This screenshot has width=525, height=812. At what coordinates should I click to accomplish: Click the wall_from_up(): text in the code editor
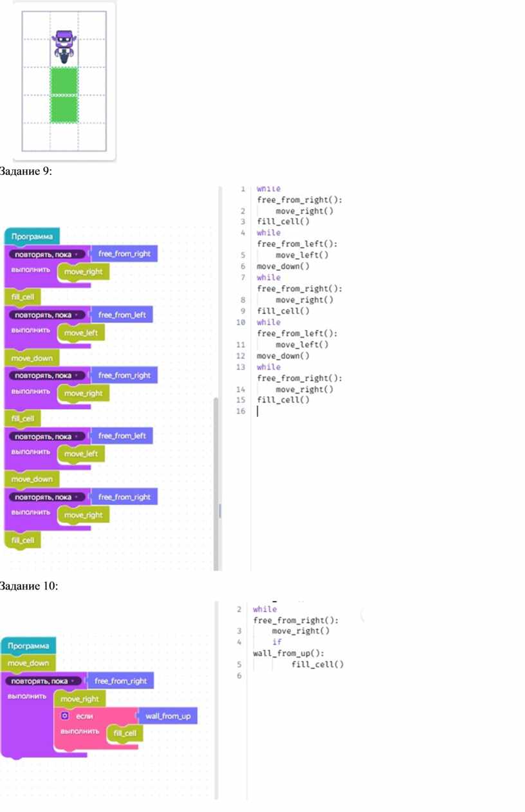284,653
